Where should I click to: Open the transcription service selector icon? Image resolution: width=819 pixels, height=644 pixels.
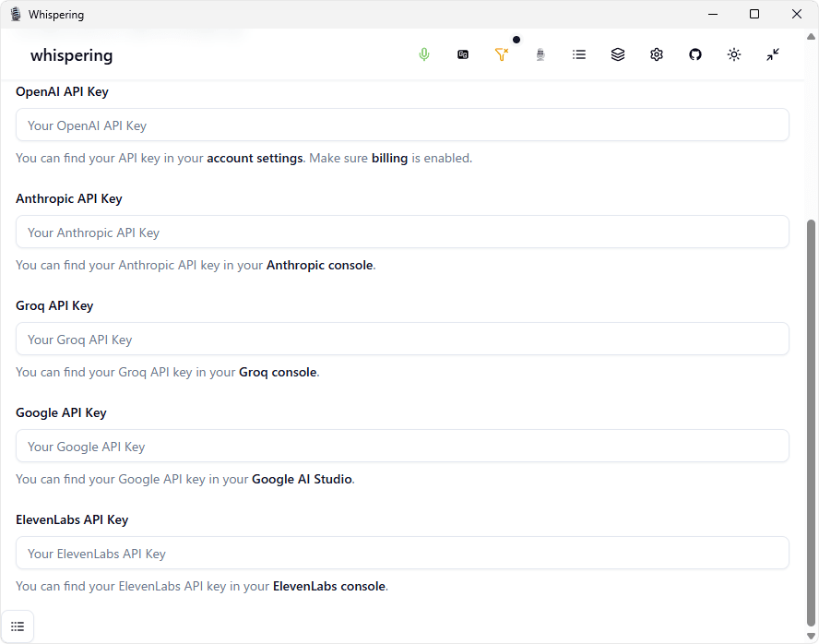click(x=463, y=54)
